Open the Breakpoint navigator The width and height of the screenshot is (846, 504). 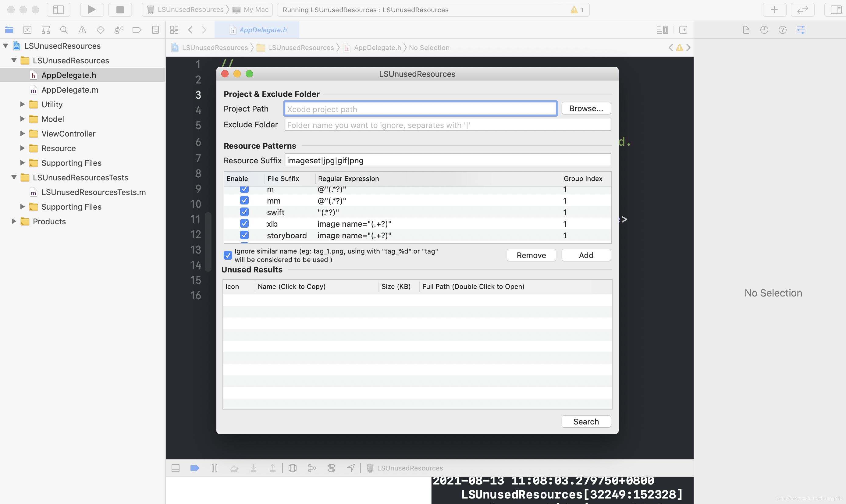[137, 30]
